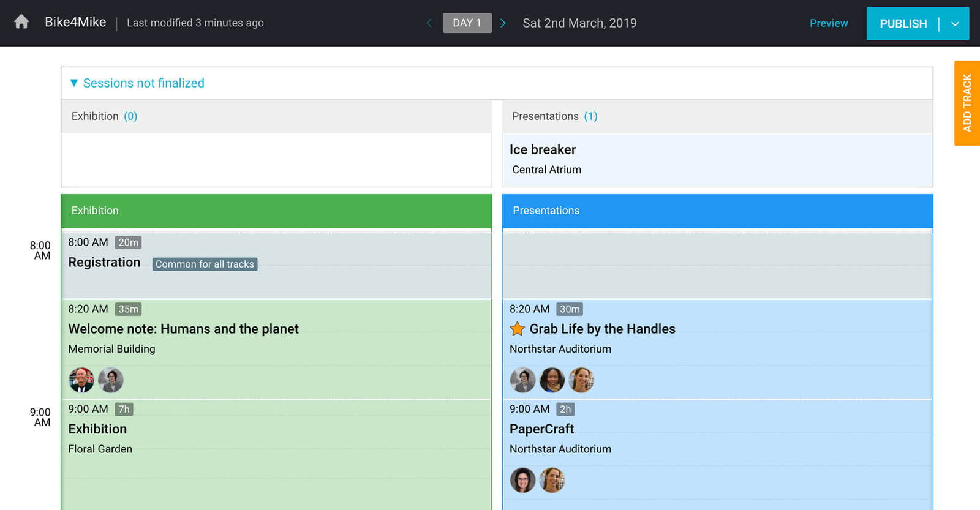Select the blue Presentations track header
This screenshot has width=980, height=510.
pos(717,211)
